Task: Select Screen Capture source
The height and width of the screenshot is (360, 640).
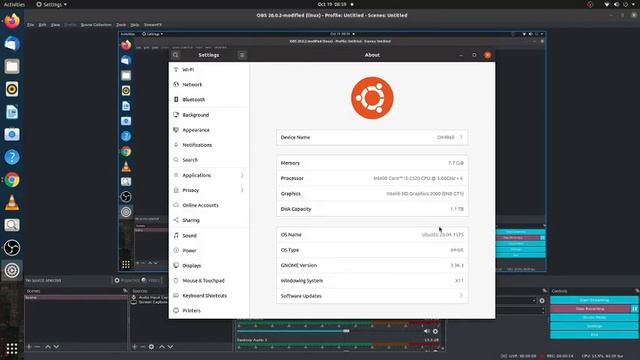Action: coord(152,302)
